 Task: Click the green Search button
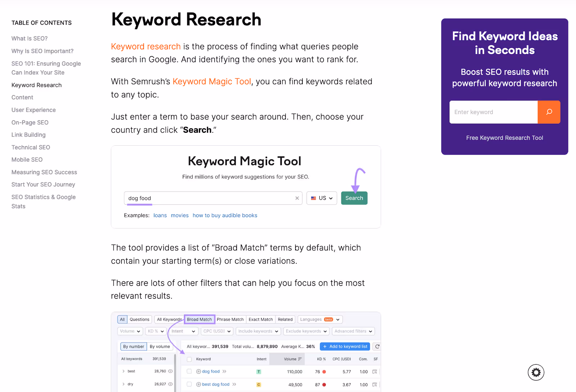point(354,198)
